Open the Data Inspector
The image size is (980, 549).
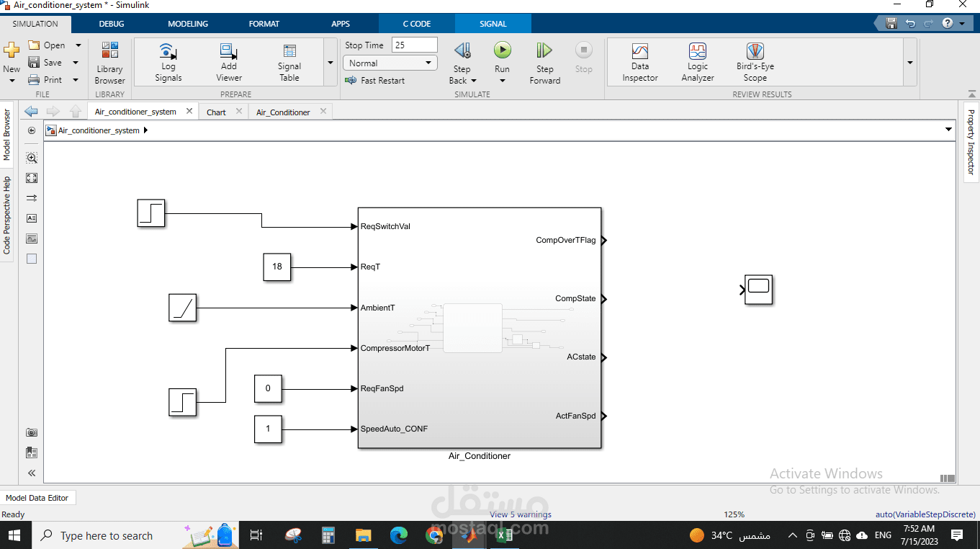[x=640, y=63]
